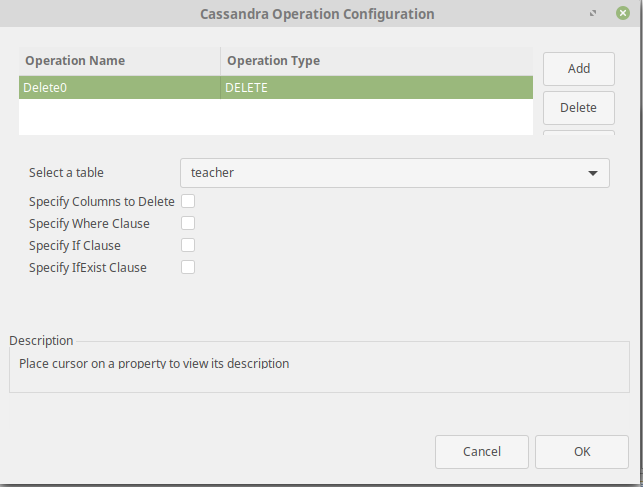Screen dimensions: 643x487
Task: Enable Specify Columns to Delete checkbox
Action: [x=188, y=201]
